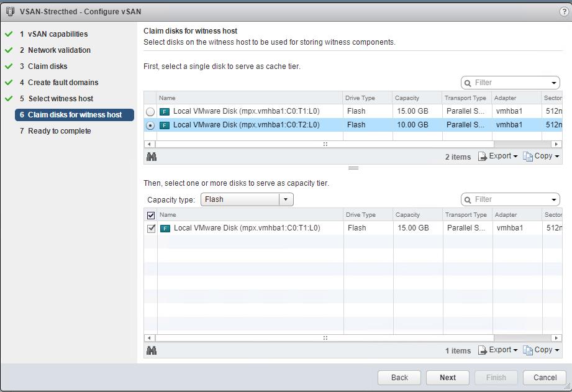Screen dimensions: 572x392
Task: Select radio button for disk mpx.vmhba1:C0:T1:L0 cache
Action: [150, 111]
